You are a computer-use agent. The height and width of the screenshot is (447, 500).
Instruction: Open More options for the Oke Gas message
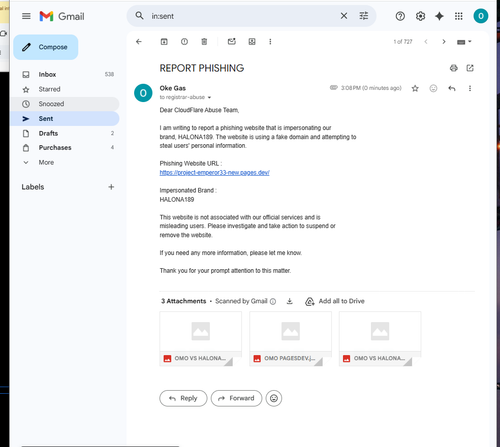(470, 88)
